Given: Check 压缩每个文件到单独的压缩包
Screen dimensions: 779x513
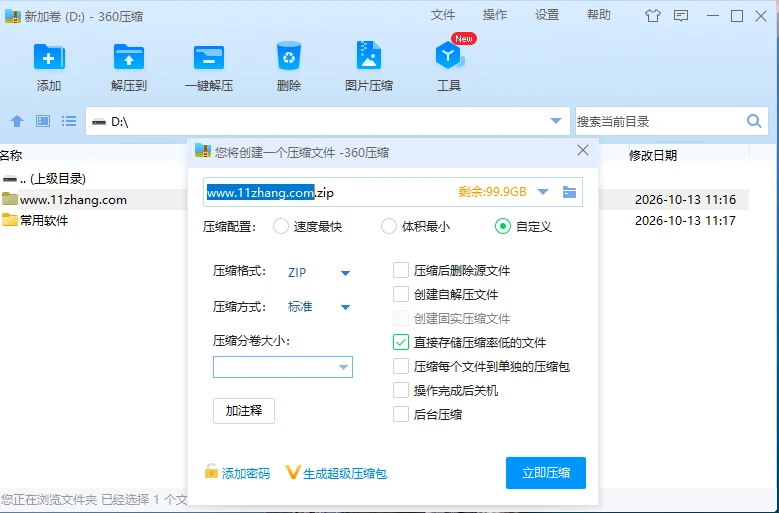Looking at the screenshot, I should 401,366.
